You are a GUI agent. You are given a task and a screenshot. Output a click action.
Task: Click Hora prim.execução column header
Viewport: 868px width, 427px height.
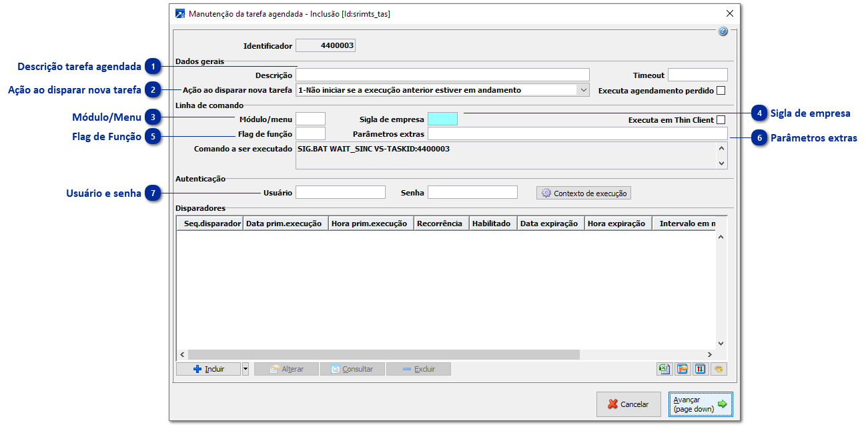click(x=371, y=224)
